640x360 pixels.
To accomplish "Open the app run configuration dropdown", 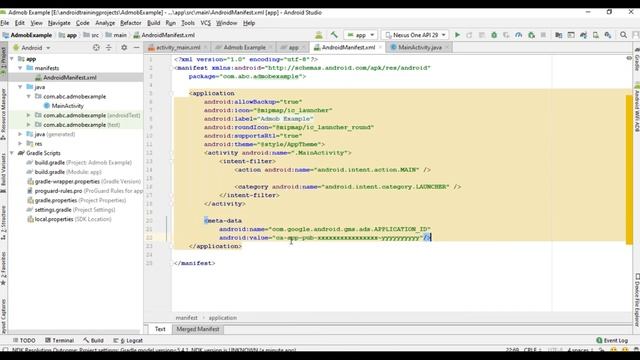I will (x=360, y=35).
